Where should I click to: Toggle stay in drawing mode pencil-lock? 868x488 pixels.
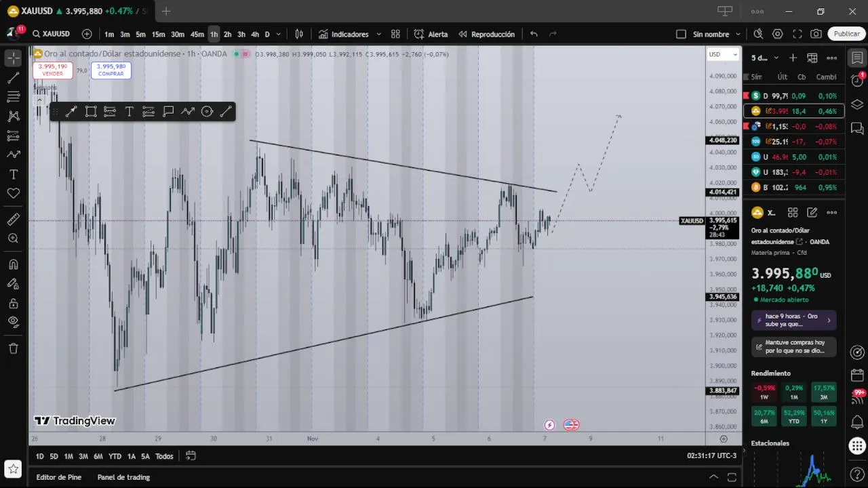pyautogui.click(x=13, y=284)
